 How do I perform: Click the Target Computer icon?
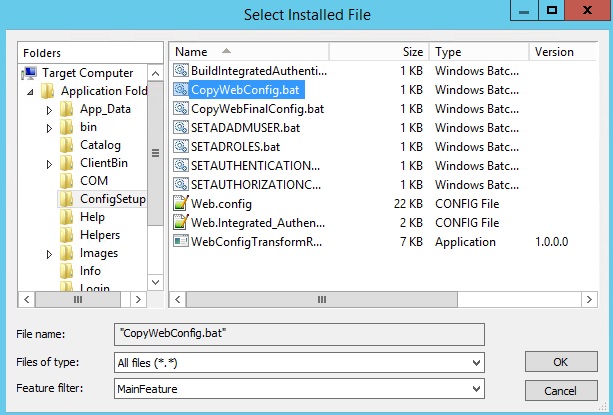click(x=30, y=73)
